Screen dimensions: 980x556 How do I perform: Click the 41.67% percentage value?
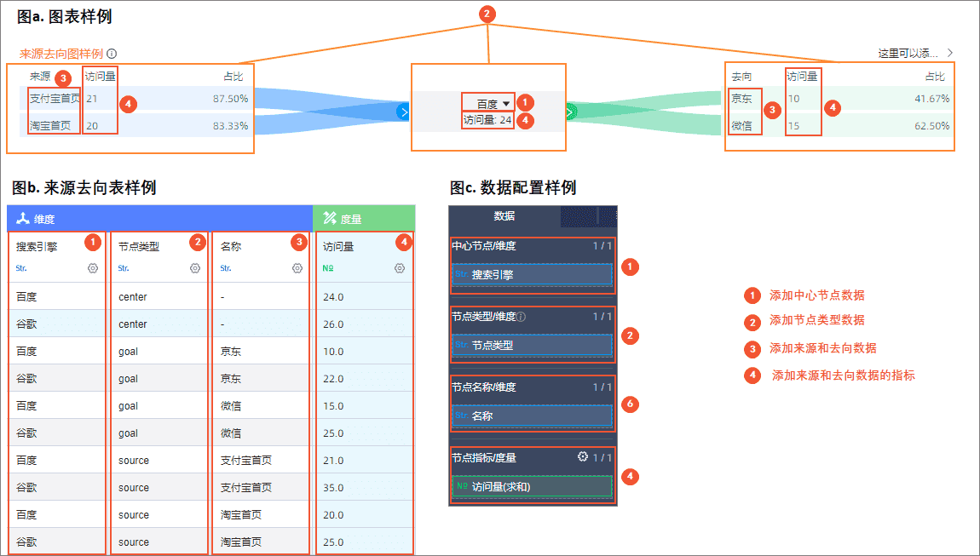pos(931,99)
